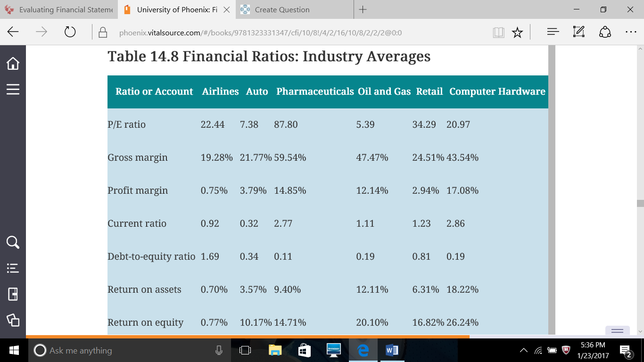Open a new browser tab with plus
This screenshot has height=362, width=644.
click(x=363, y=9)
